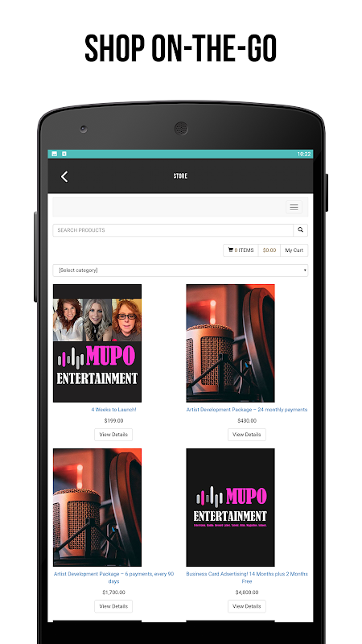
Task: Go back using the Store back arrow
Action: coord(64,176)
